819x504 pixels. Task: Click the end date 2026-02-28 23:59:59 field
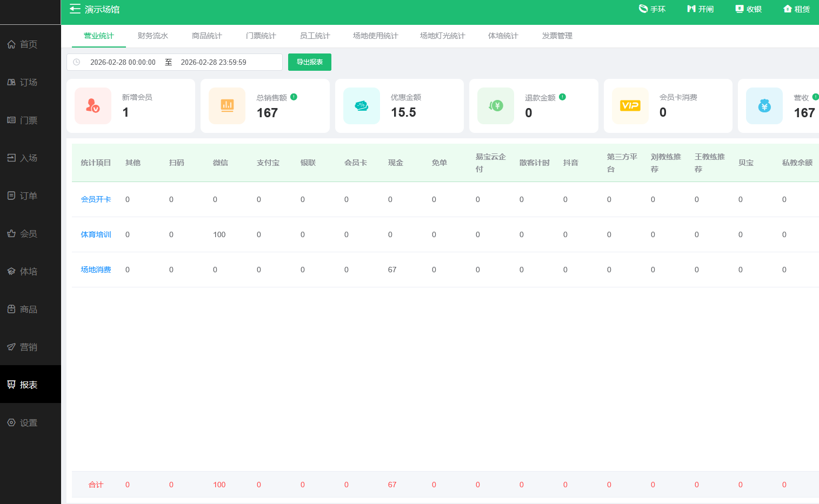214,62
